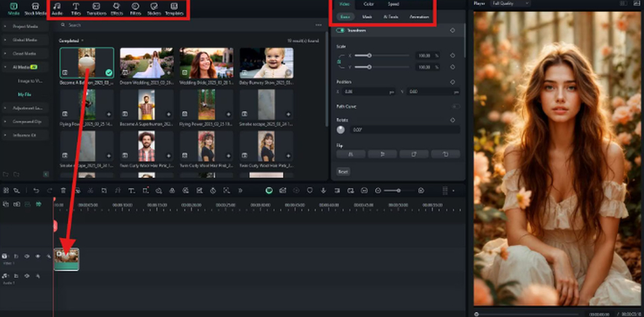Lock the Video 1 track
Viewport: 644px width, 317px height.
click(x=17, y=256)
